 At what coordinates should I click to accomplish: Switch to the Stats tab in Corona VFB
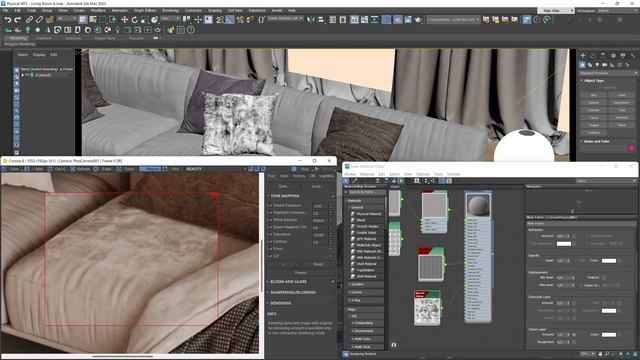point(284,176)
